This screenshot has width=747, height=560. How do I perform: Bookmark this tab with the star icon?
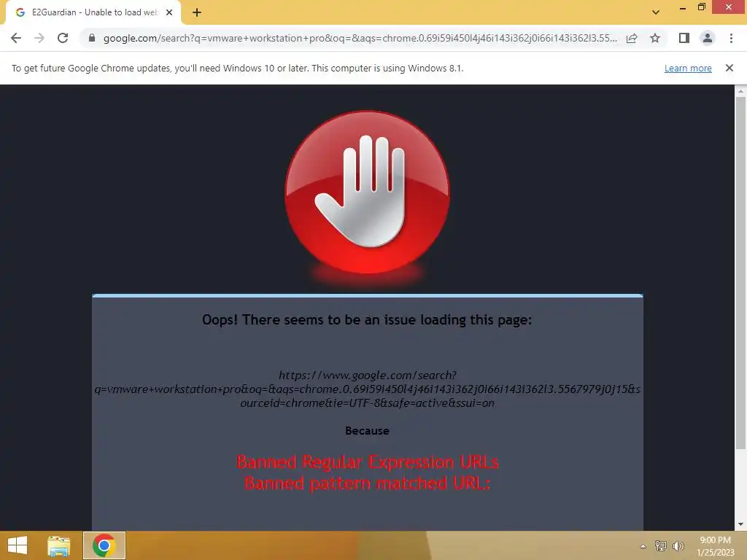point(655,38)
